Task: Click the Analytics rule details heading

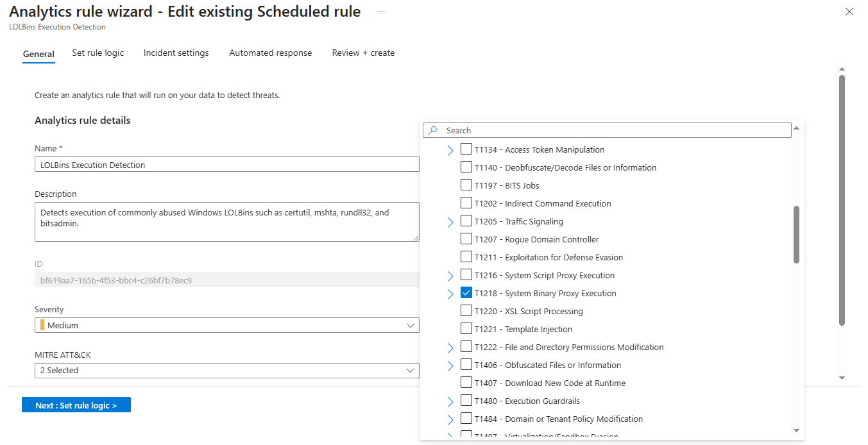Action: point(83,120)
